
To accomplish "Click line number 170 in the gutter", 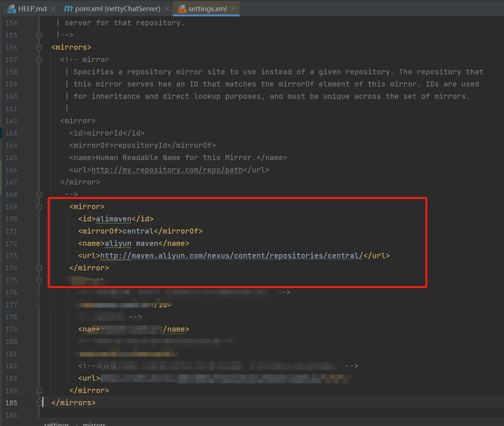I will (11, 219).
